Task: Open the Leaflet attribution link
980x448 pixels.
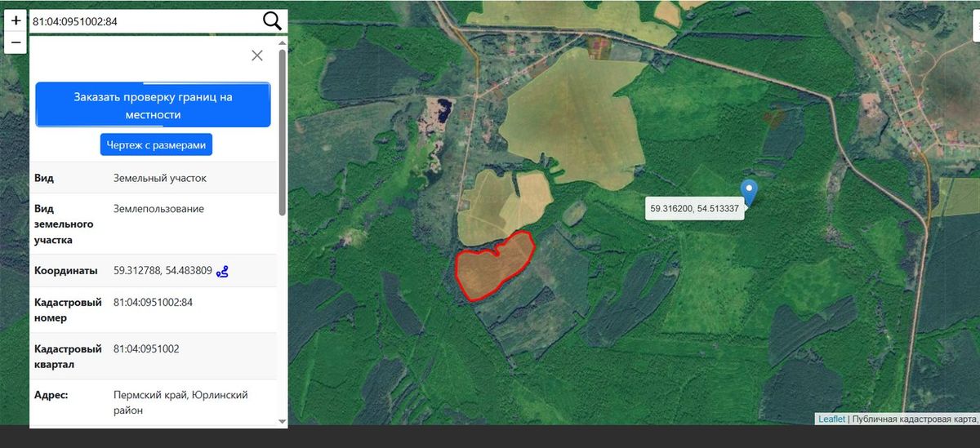Action: click(x=831, y=419)
